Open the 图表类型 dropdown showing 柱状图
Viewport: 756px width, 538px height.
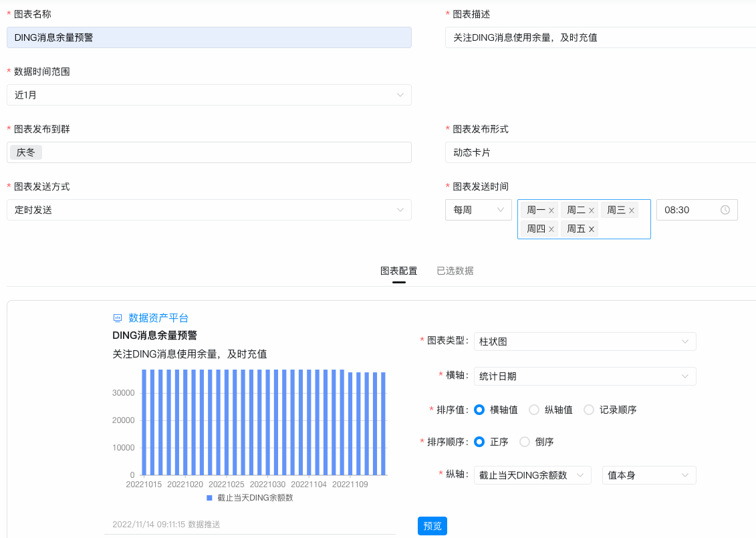(x=585, y=342)
